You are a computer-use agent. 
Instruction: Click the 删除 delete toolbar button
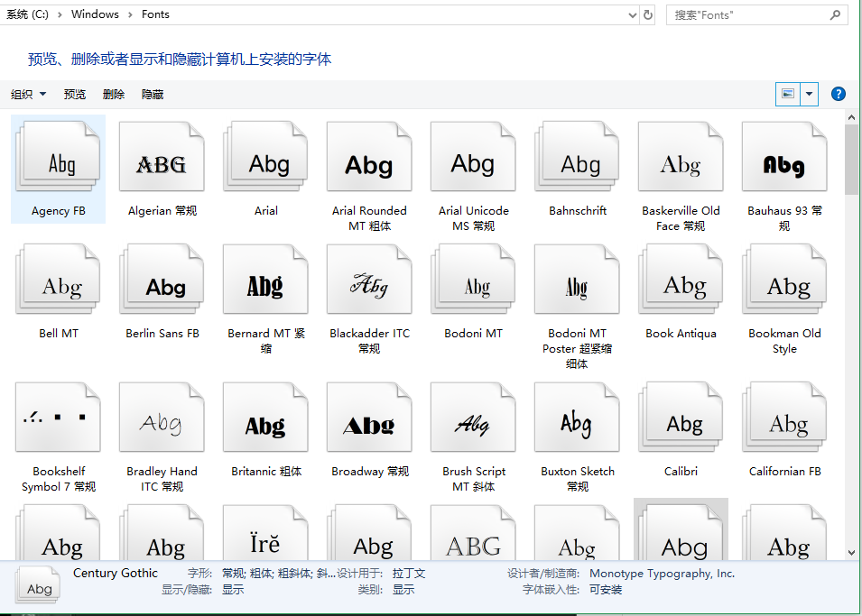click(114, 95)
